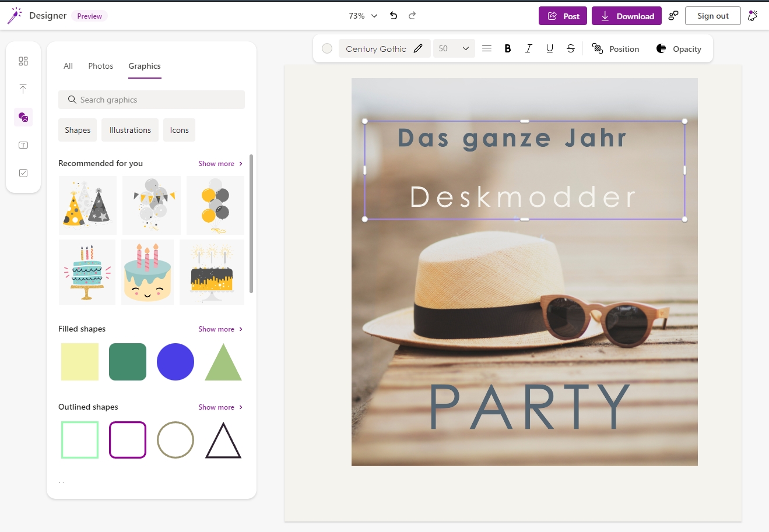Image resolution: width=769 pixels, height=532 pixels.
Task: Filter by Icons category
Action: (x=179, y=130)
